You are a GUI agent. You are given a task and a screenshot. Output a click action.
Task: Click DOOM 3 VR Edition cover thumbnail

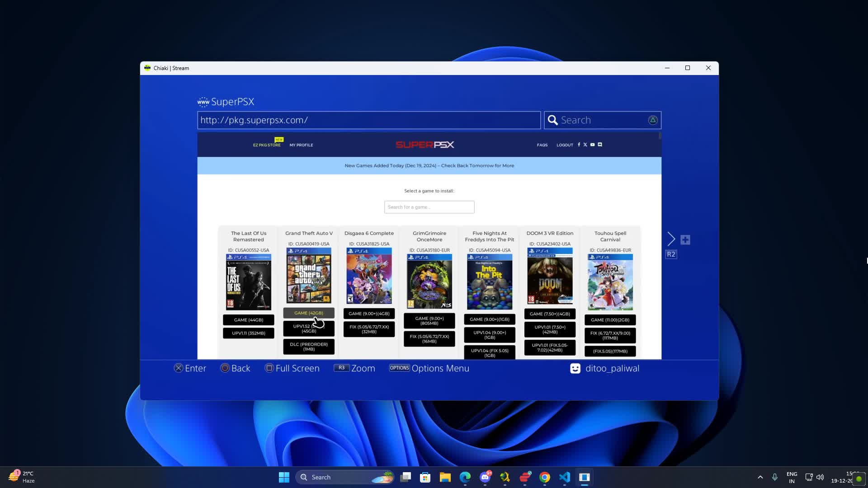coord(550,276)
